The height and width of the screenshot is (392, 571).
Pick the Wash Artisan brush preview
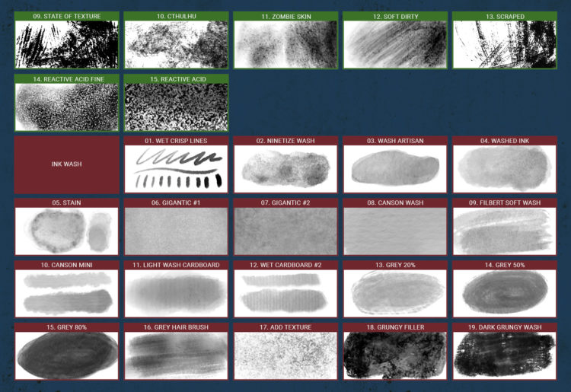[395, 169]
